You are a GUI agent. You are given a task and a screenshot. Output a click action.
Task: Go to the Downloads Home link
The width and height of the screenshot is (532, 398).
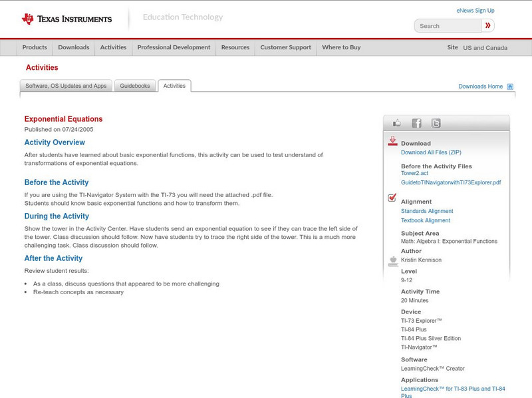point(480,87)
